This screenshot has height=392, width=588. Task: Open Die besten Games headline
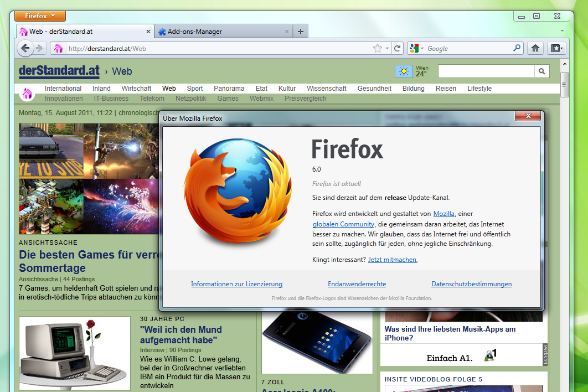click(89, 261)
